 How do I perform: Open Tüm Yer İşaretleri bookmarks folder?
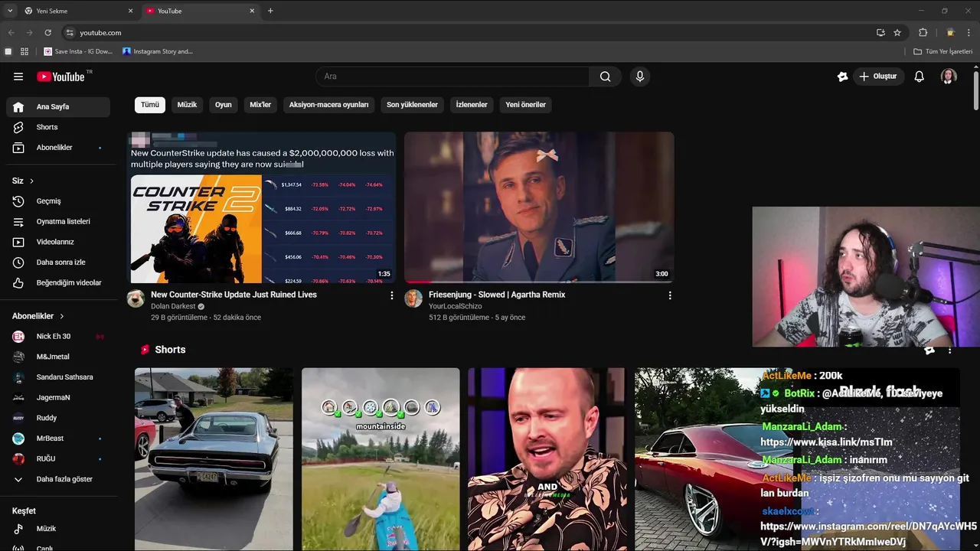pyautogui.click(x=943, y=51)
